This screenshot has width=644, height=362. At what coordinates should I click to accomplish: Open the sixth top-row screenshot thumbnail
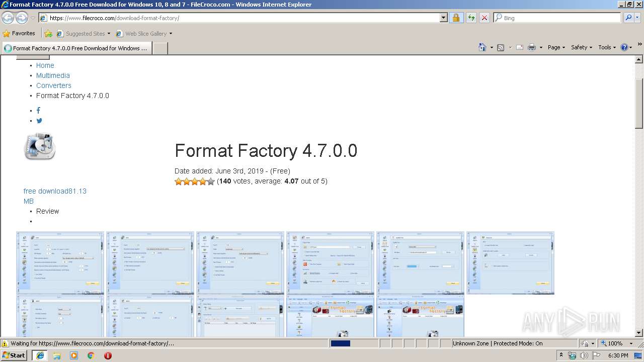(x=510, y=262)
